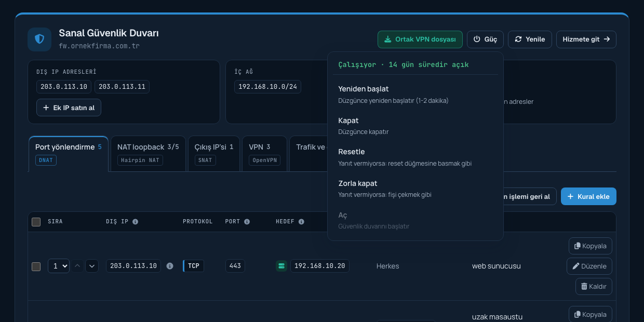Screen dimensions: 644x322
Task: Toggle the Güç power menu button
Action: point(485,39)
